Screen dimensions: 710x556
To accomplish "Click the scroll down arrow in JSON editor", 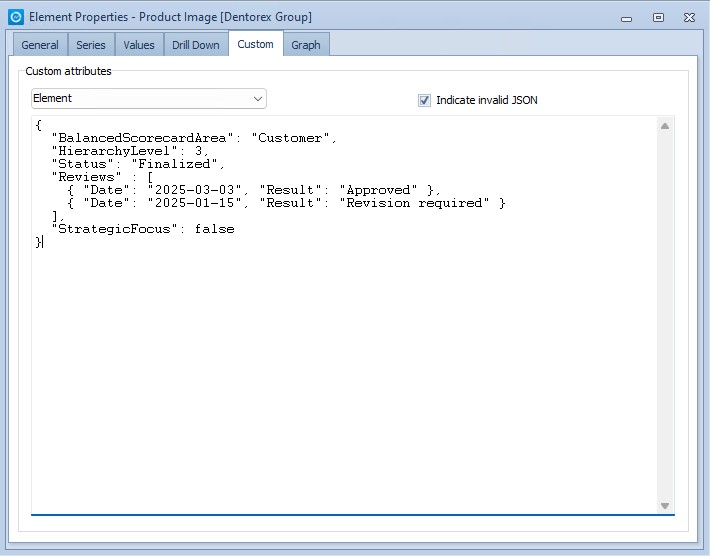I will (665, 506).
